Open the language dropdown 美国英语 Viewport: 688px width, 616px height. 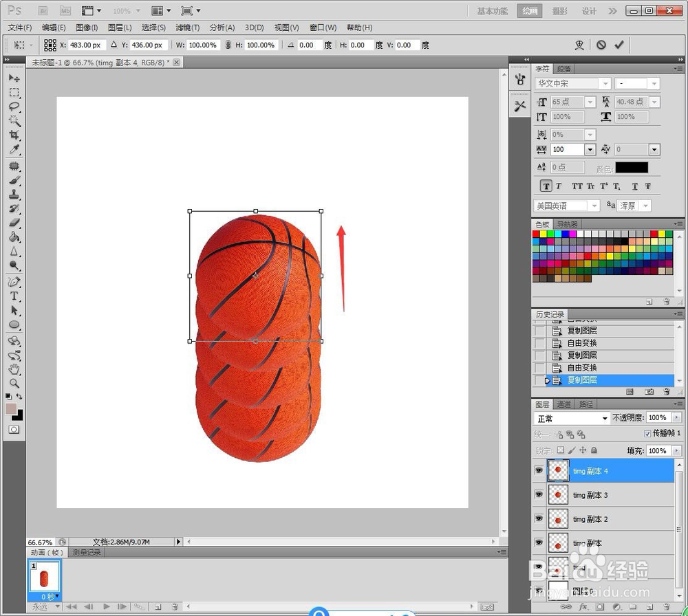[x=594, y=206]
